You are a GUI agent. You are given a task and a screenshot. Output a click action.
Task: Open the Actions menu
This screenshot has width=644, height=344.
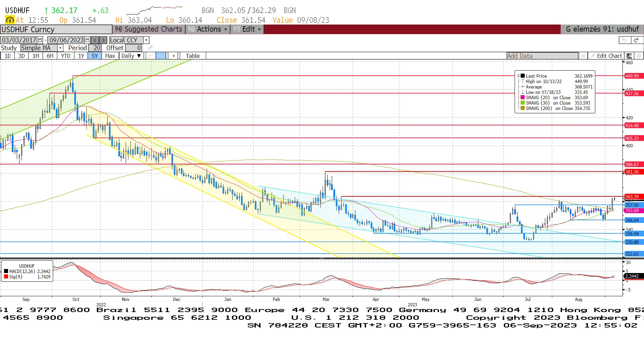coord(208,29)
